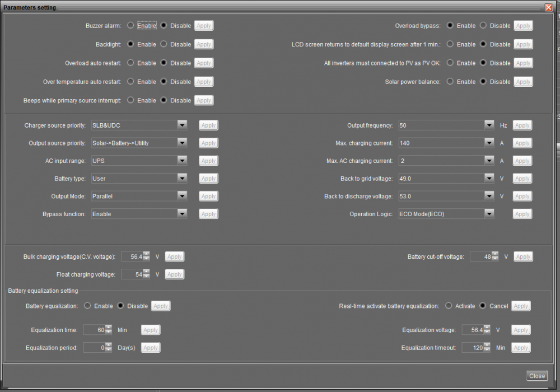560x392 pixels.
Task: Click the Battery cut-off voltage field
Action: 480,256
